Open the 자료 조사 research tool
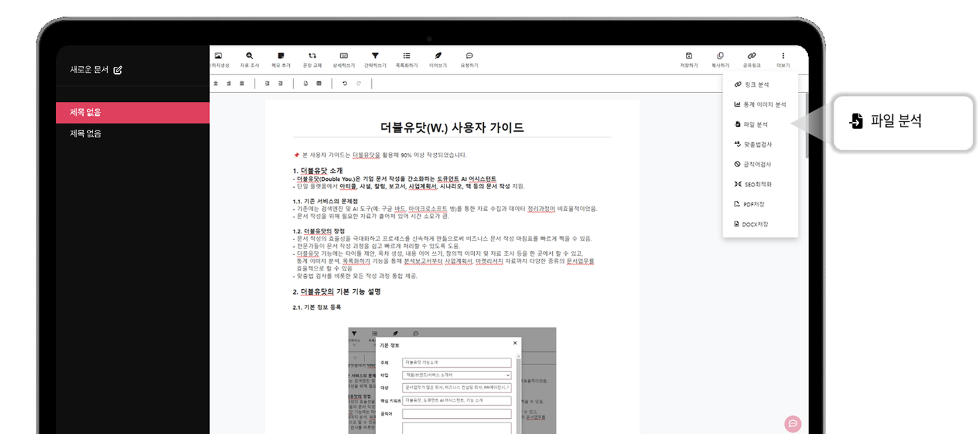 click(249, 59)
